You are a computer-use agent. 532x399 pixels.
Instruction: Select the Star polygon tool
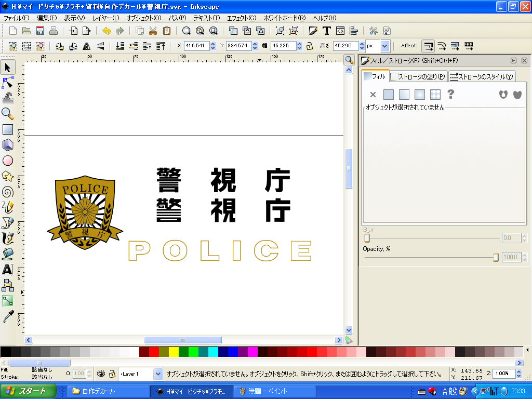[x=8, y=177]
